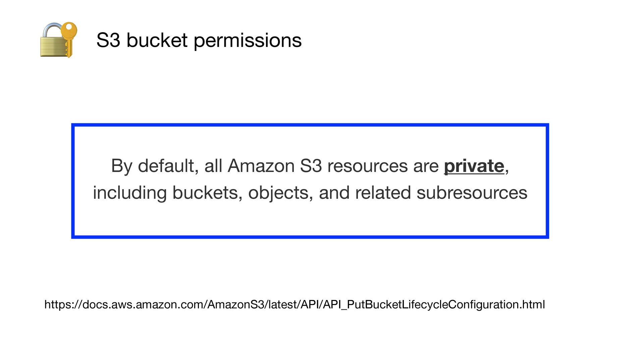Open the docs.aws.amazon.com URL at the bottom

coord(294,304)
